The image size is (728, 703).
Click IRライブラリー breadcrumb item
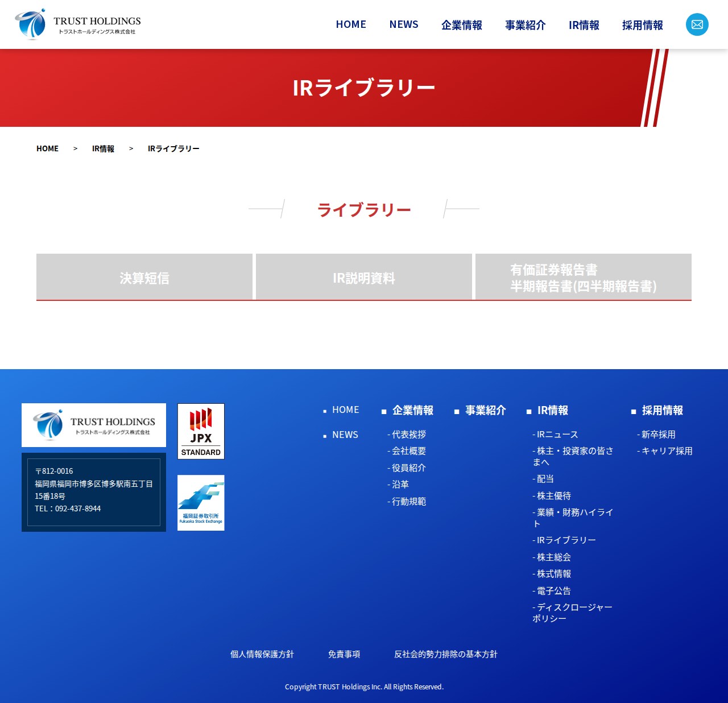(x=173, y=148)
